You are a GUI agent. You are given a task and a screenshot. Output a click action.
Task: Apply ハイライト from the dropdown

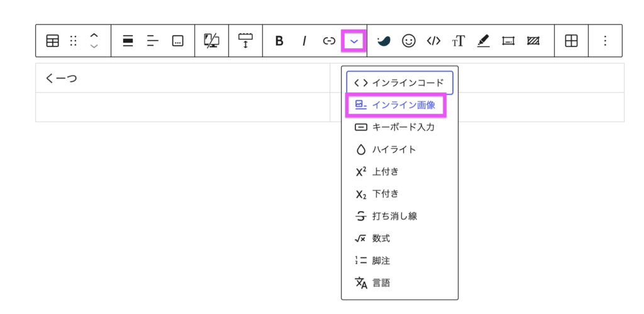click(x=399, y=149)
